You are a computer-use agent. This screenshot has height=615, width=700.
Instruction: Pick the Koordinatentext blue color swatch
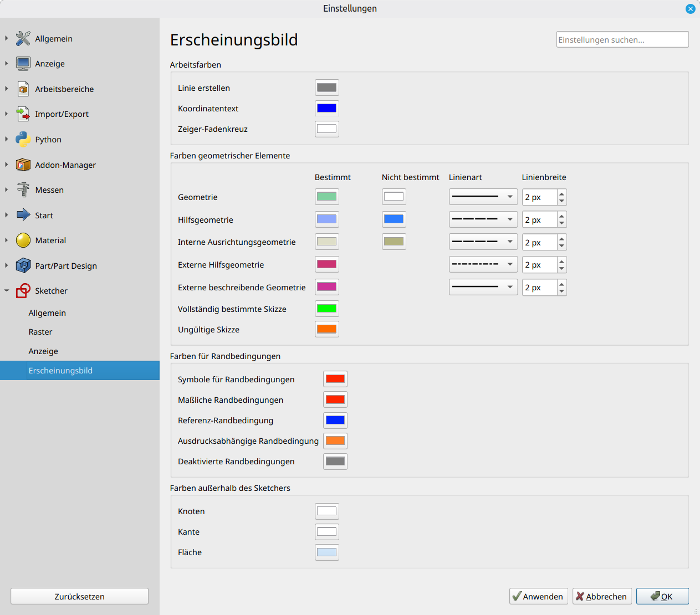pyautogui.click(x=327, y=108)
